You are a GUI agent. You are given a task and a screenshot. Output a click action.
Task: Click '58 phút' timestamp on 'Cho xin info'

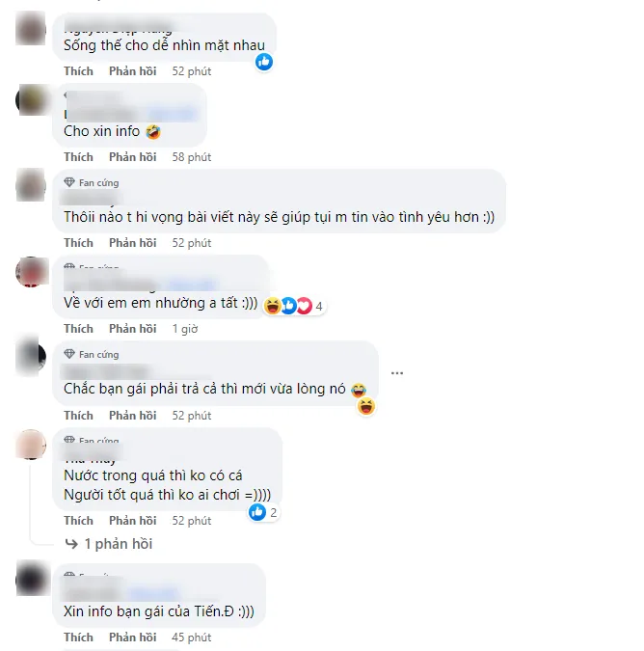(x=192, y=157)
